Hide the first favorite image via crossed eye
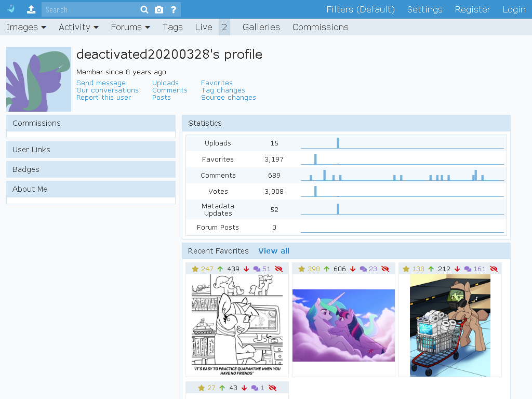The image size is (532, 399). (x=278, y=269)
